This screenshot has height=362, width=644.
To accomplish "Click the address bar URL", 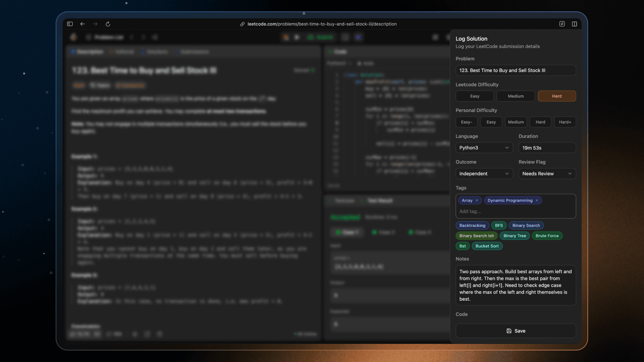I will click(x=322, y=24).
